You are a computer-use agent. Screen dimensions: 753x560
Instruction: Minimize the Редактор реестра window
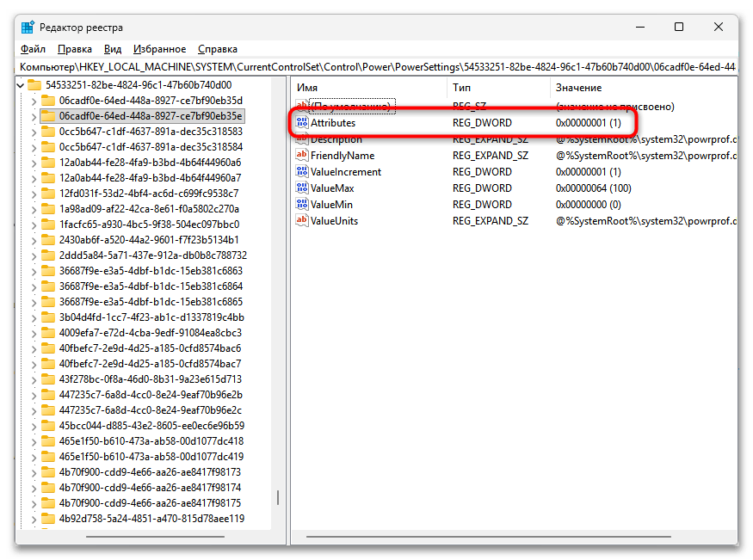point(640,27)
